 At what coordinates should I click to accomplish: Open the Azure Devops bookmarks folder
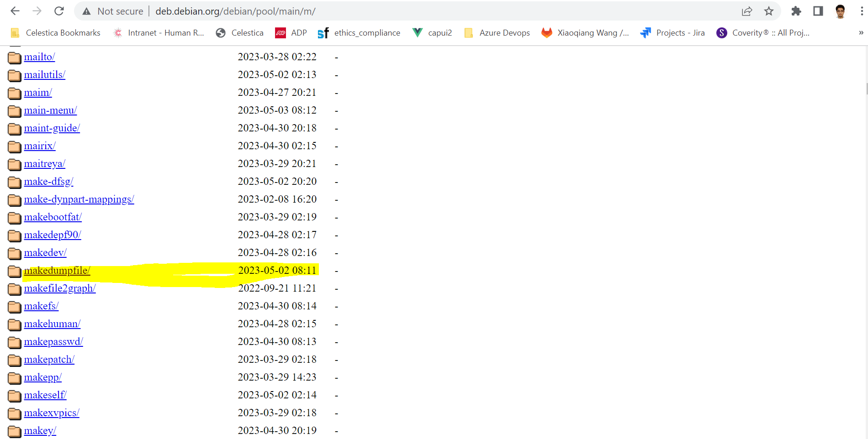click(497, 32)
